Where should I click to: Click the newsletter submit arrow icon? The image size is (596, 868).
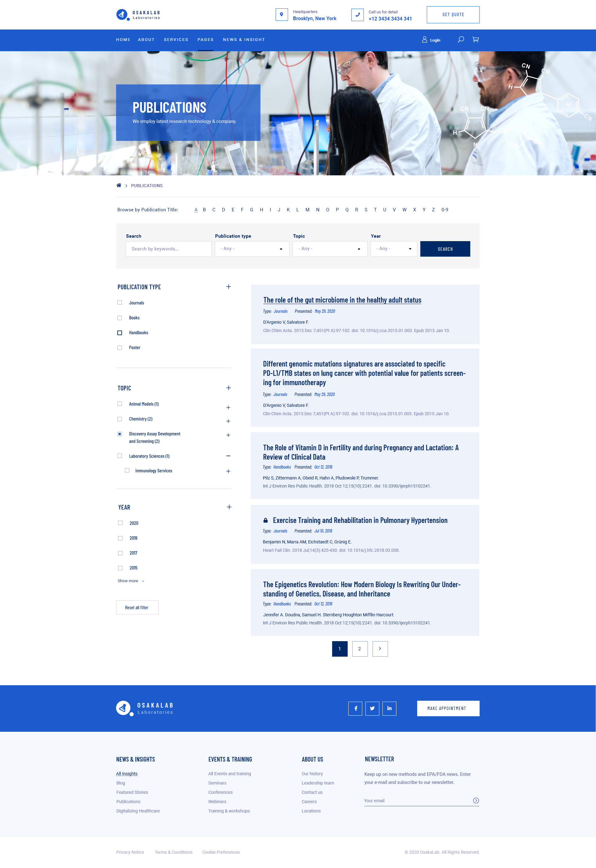(476, 800)
